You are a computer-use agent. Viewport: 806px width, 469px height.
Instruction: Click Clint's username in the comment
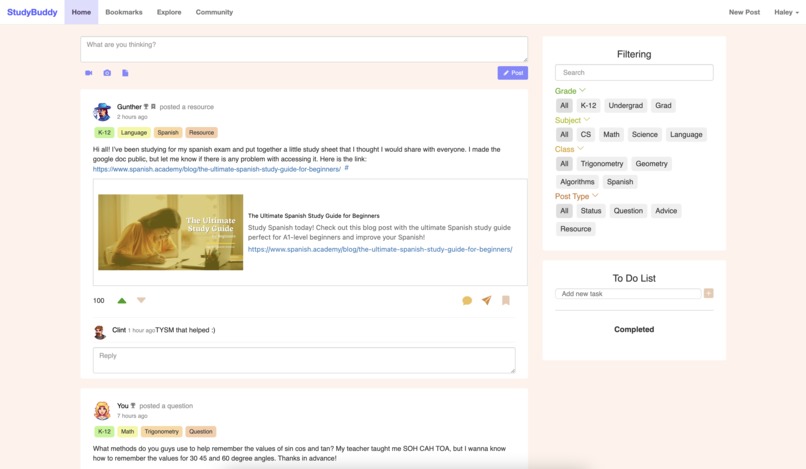119,330
